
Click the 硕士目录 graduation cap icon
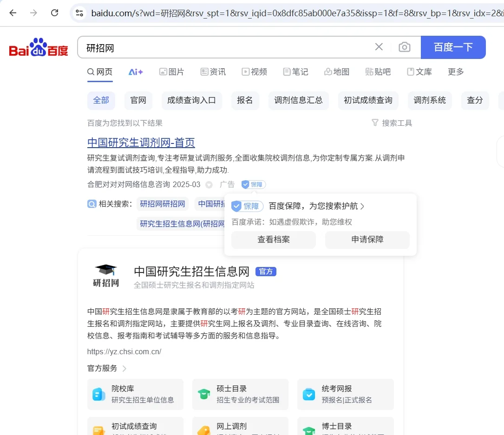(203, 394)
